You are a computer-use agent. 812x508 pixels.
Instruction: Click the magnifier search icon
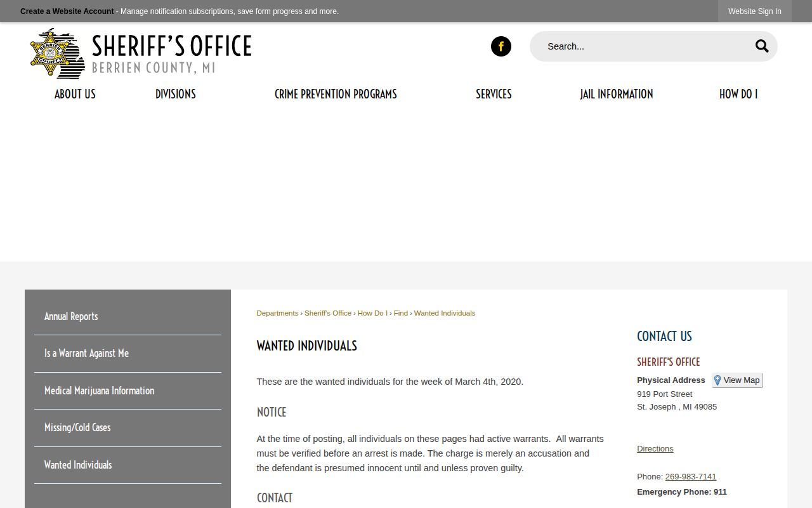(761, 46)
